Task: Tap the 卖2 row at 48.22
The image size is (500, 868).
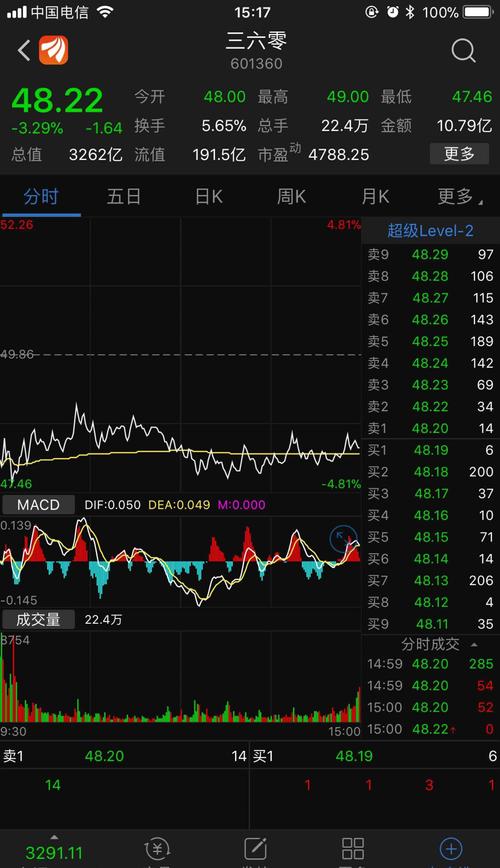Action: (x=430, y=407)
